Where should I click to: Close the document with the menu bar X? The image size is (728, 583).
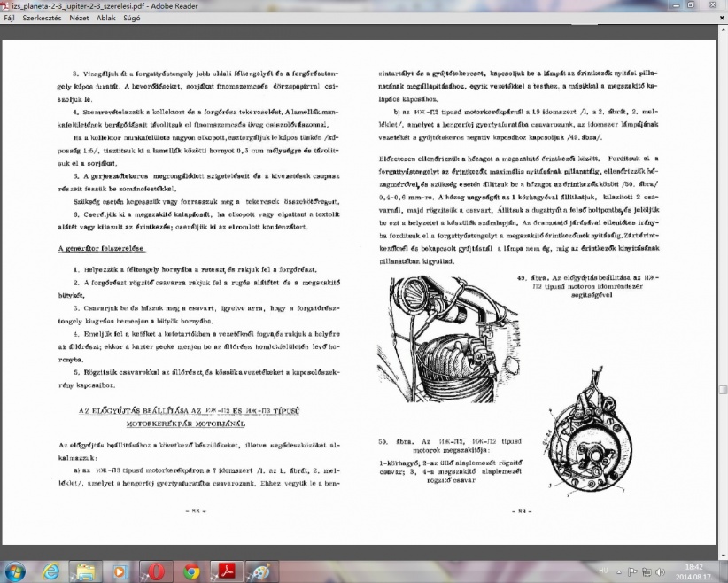[x=722, y=18]
